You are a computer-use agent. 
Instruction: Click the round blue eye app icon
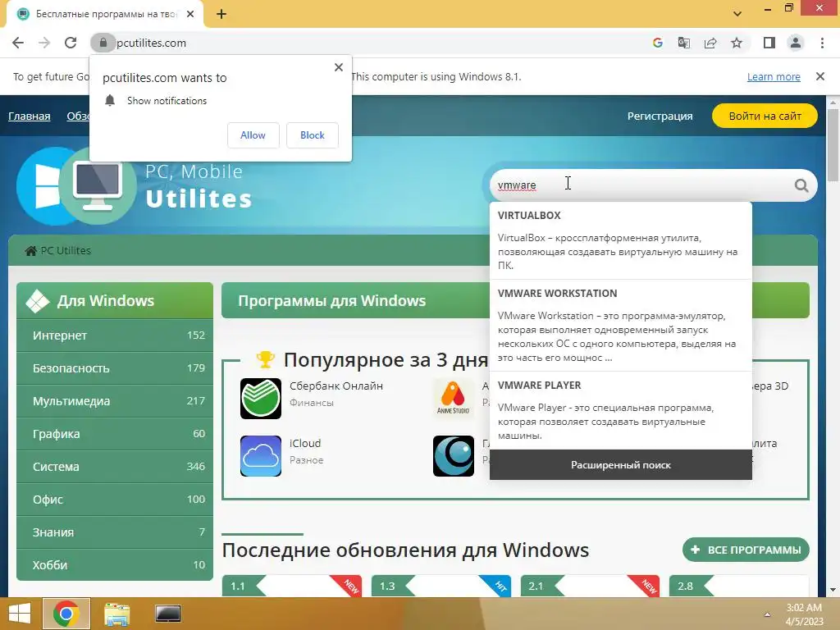tap(453, 456)
